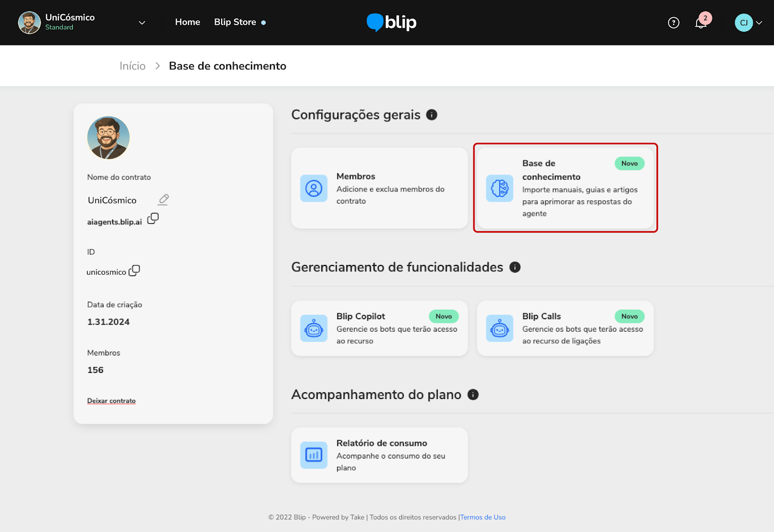The height and width of the screenshot is (532, 774).
Task: Expand the UniCósmico contract dropdown
Action: pos(142,23)
